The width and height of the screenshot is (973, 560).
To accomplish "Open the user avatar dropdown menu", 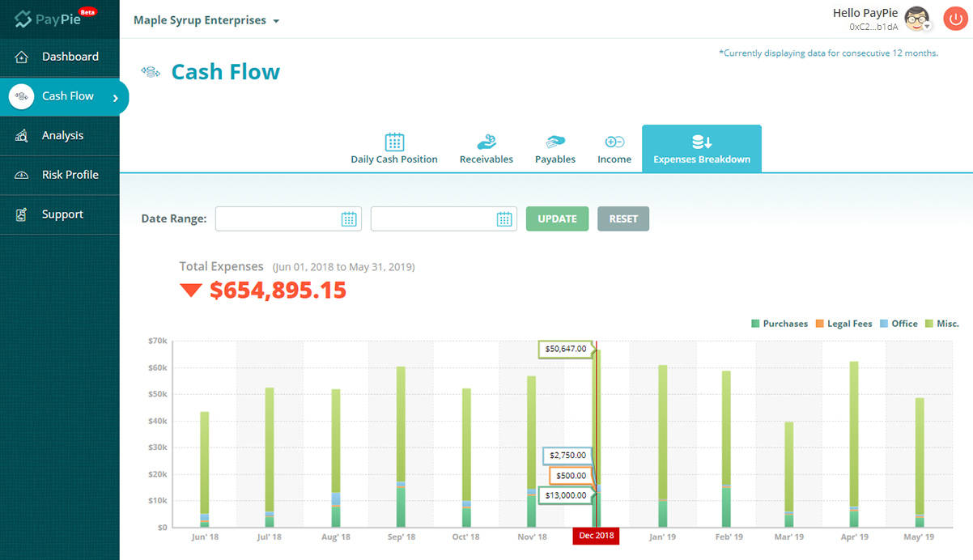I will coord(917,18).
